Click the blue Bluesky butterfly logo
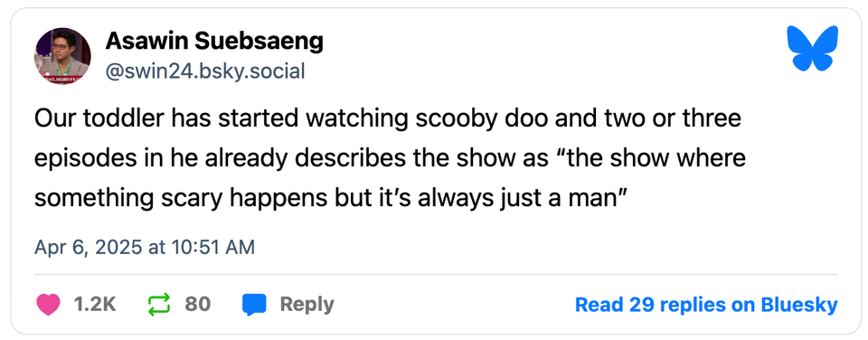This screenshot has width=868, height=340. click(812, 48)
